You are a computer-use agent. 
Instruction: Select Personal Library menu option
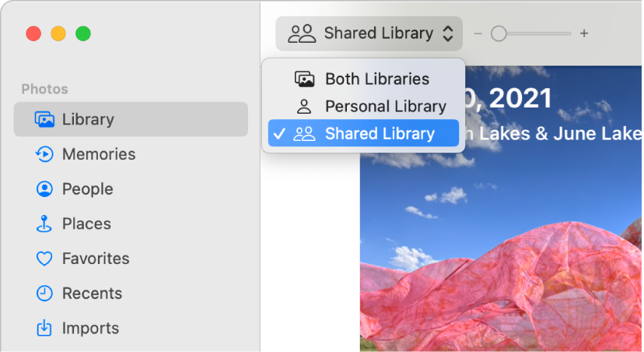click(385, 107)
